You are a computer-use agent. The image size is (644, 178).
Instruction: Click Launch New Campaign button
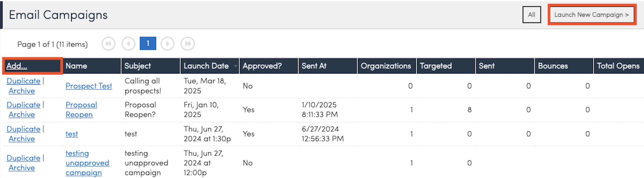(592, 15)
